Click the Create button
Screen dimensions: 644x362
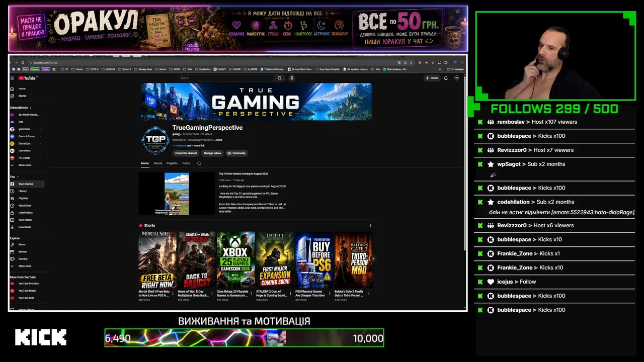[432, 78]
